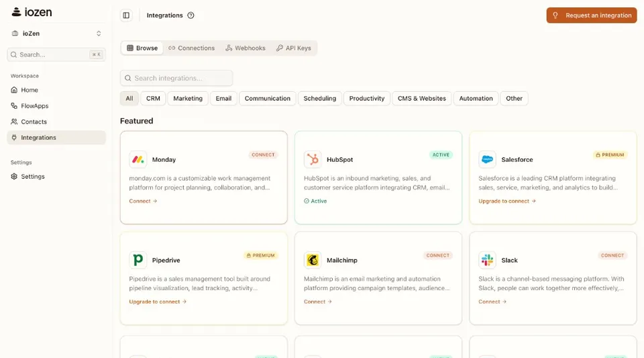This screenshot has height=358, width=644.
Task: Click the workspace building icon beside ioZen
Action: coord(15,34)
